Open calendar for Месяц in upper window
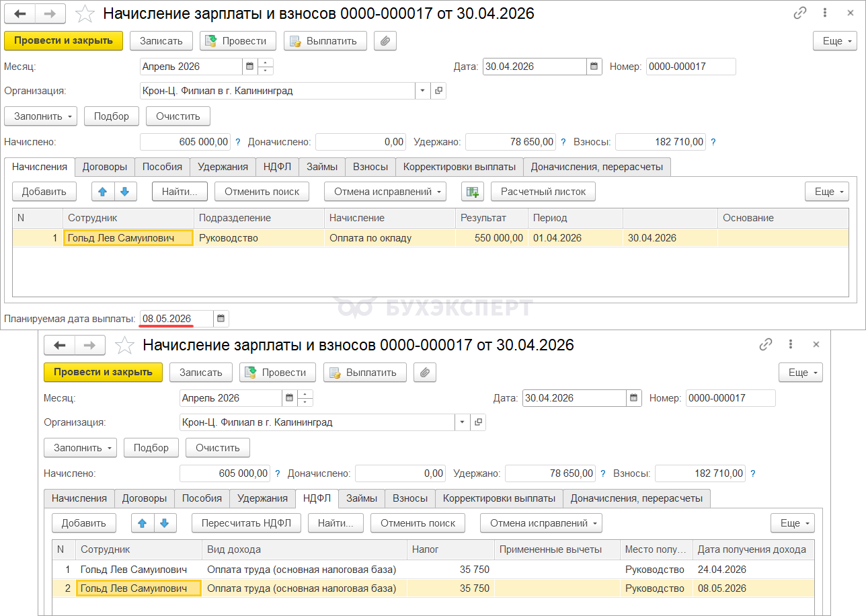Image resolution: width=866 pixels, height=616 pixels. 249,67
